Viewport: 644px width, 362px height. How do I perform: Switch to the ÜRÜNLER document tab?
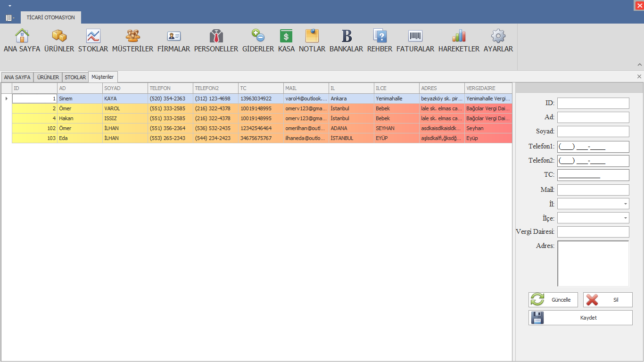pyautogui.click(x=48, y=77)
